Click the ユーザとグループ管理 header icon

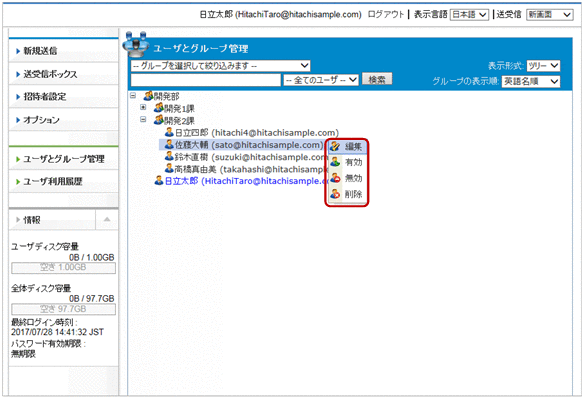pos(136,44)
